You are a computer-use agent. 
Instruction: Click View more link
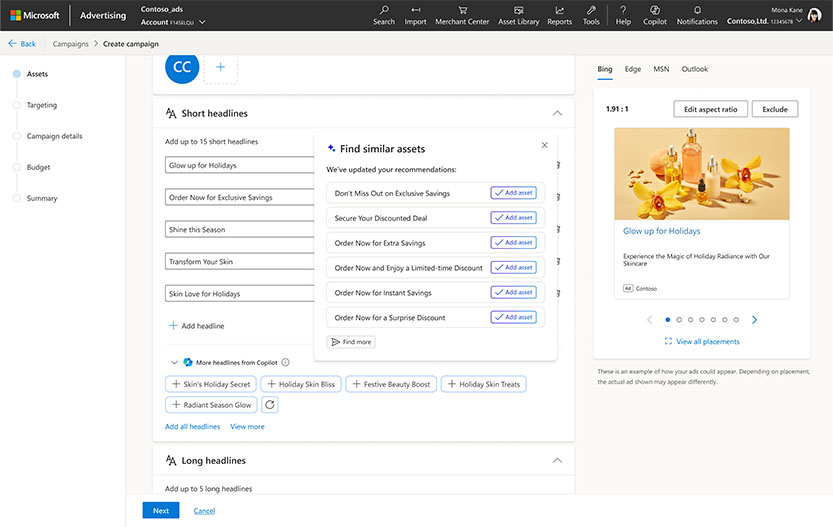pyautogui.click(x=247, y=427)
